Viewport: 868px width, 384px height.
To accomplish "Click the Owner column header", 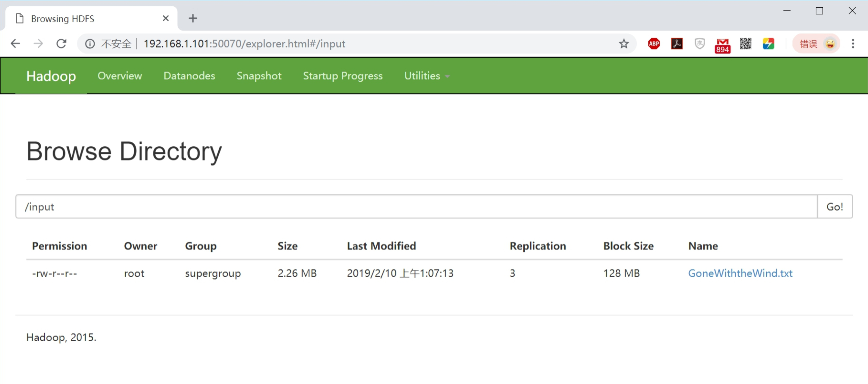I will 141,246.
